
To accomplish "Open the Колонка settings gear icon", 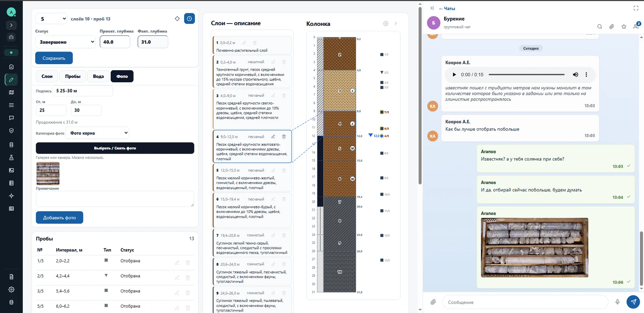I will 386,24.
